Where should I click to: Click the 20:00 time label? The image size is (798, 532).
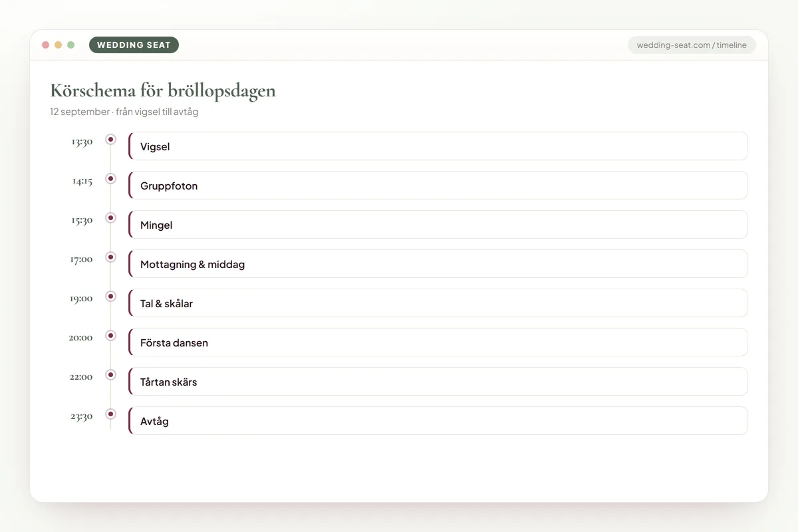(80, 338)
